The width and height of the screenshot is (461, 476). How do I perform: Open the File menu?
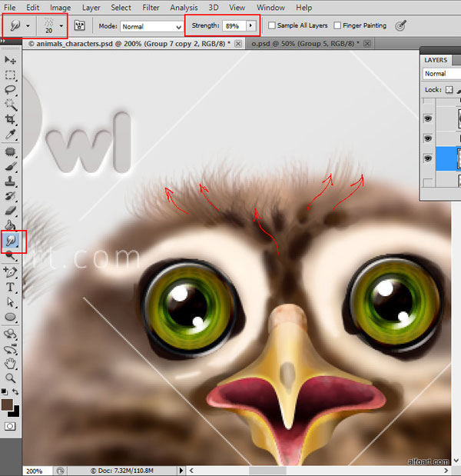point(10,8)
